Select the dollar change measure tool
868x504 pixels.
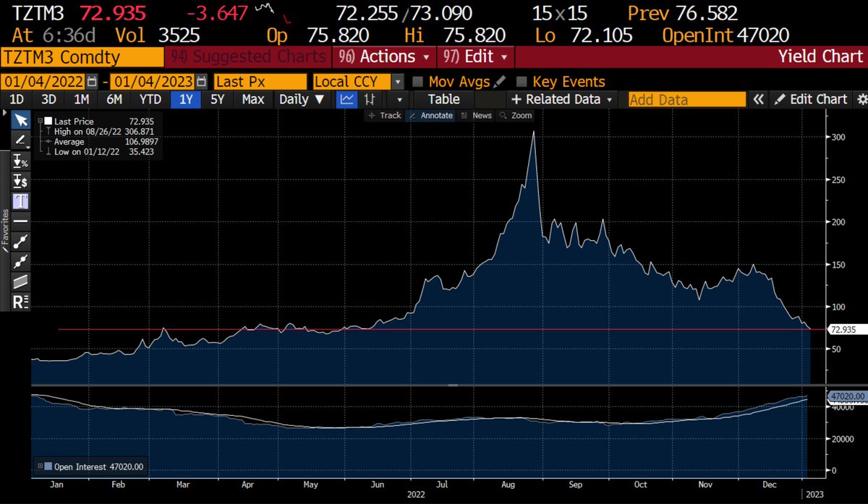point(21,181)
